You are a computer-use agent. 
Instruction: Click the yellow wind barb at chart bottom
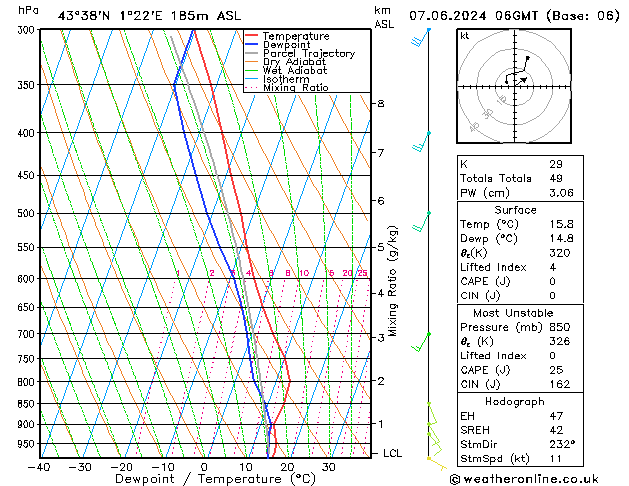pyautogui.click(x=436, y=461)
